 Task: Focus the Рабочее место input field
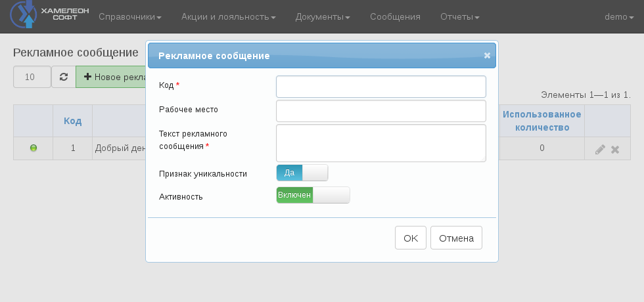381,111
